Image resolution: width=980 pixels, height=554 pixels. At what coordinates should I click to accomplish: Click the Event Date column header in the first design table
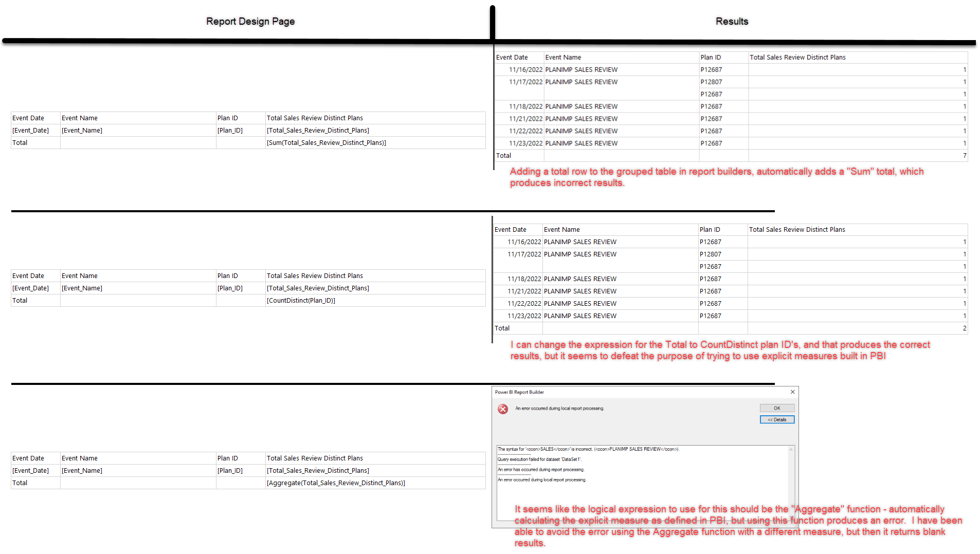click(x=28, y=118)
